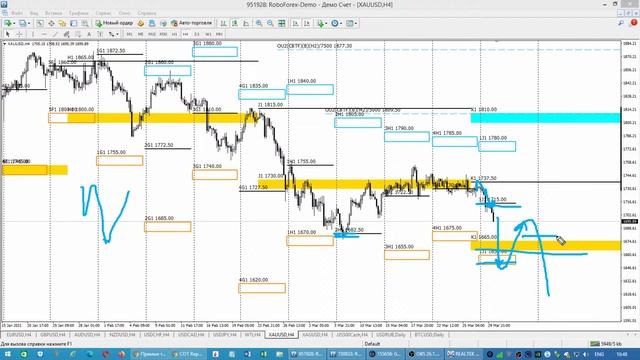The image size is (640, 360).
Task: Switch to the BTCUSD,Daily chart tab
Action: (x=429, y=335)
